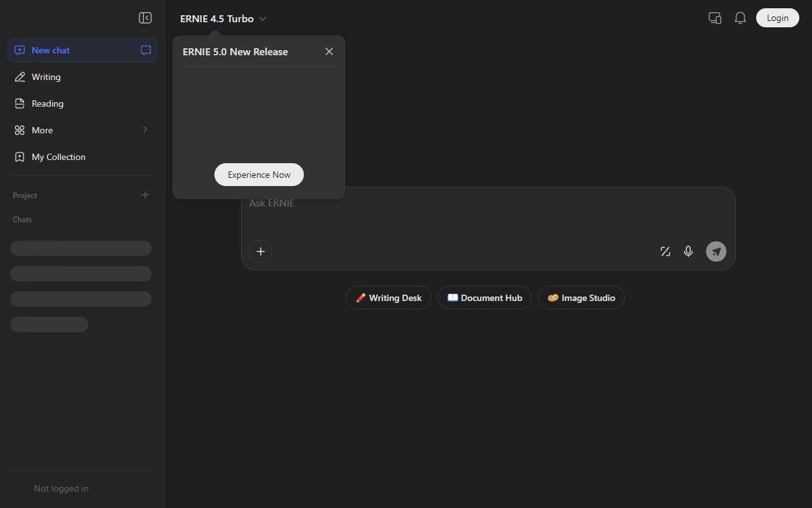Open the Writing tool
The height and width of the screenshot is (508, 812).
click(44, 77)
